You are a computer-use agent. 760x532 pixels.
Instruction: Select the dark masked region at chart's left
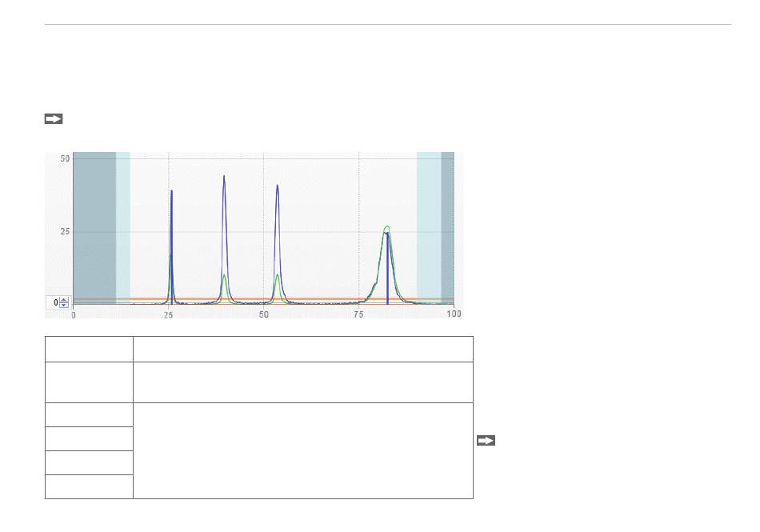(x=94, y=228)
